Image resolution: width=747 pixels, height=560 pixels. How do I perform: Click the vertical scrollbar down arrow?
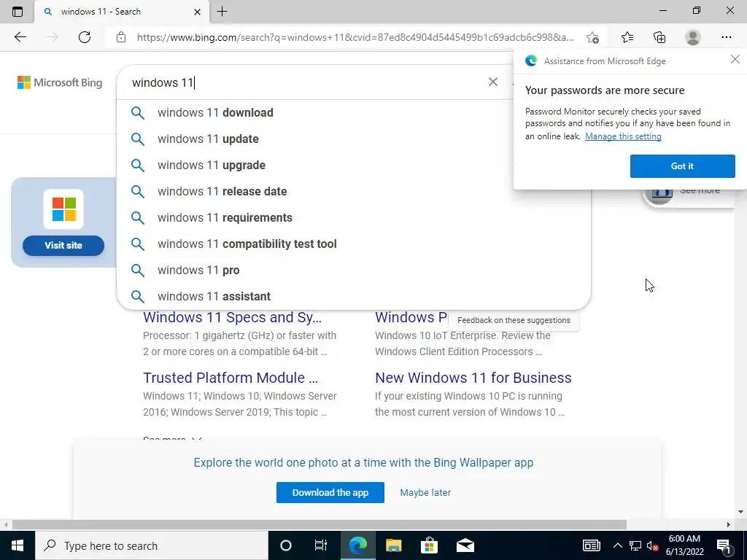point(740,513)
